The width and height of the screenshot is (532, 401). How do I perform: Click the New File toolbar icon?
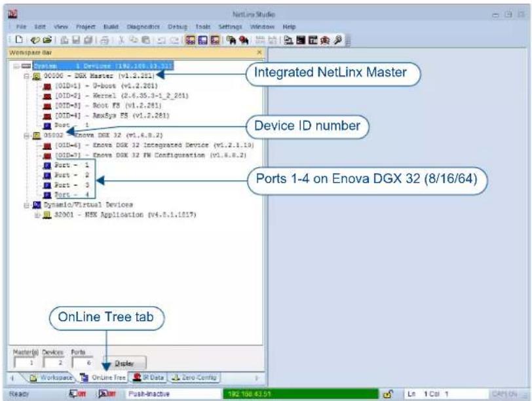click(20, 40)
